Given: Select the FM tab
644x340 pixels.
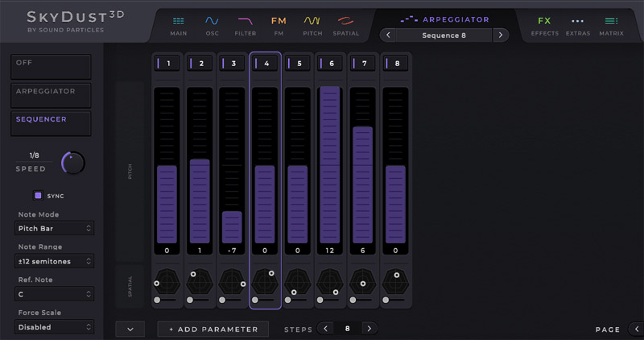Looking at the screenshot, I should [x=279, y=26].
